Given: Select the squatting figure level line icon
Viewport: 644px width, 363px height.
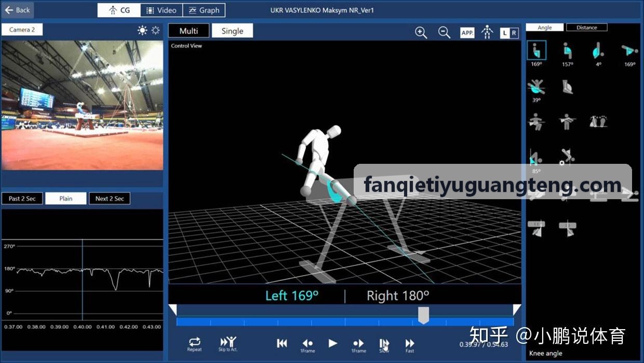Looking at the screenshot, I should (x=536, y=122).
